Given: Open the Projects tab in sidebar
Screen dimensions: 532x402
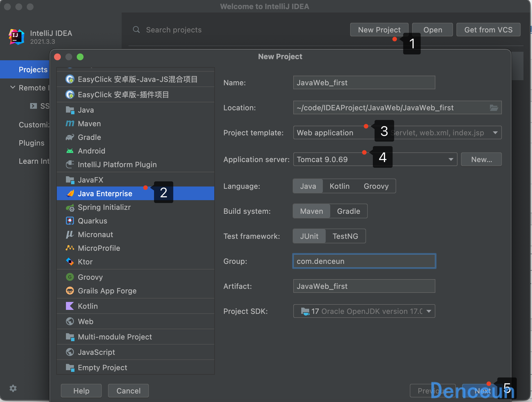Looking at the screenshot, I should click(x=25, y=69).
